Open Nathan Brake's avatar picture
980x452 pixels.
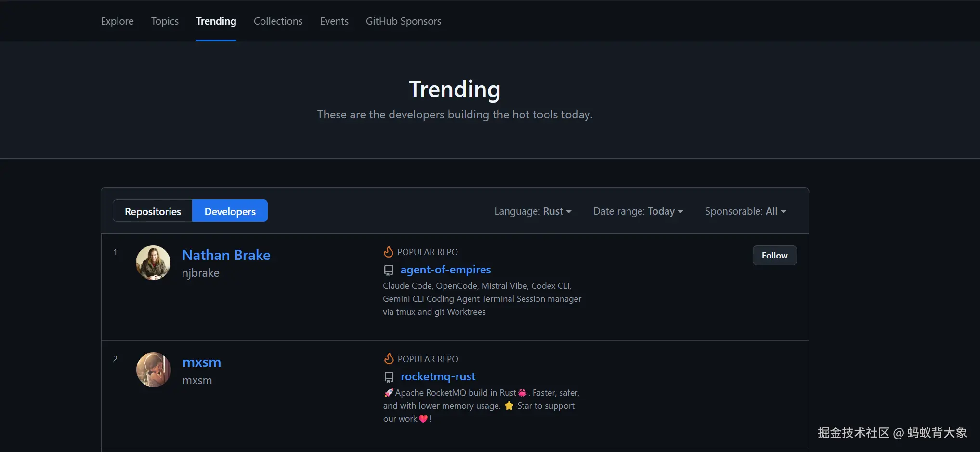coord(153,263)
